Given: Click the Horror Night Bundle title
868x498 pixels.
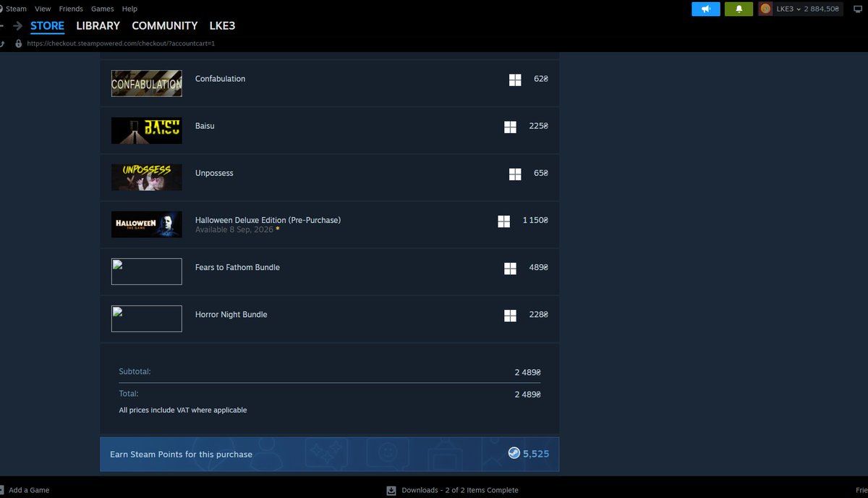Looking at the screenshot, I should click(x=231, y=314).
